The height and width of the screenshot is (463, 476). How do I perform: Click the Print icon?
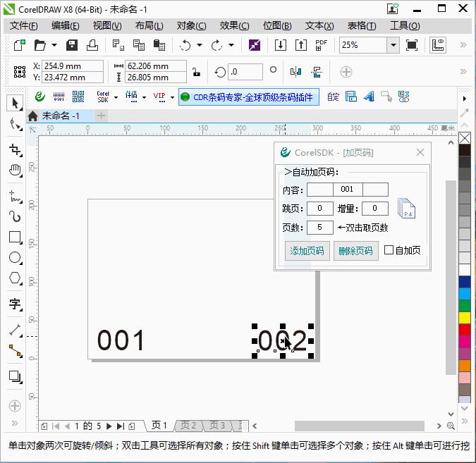92,45
